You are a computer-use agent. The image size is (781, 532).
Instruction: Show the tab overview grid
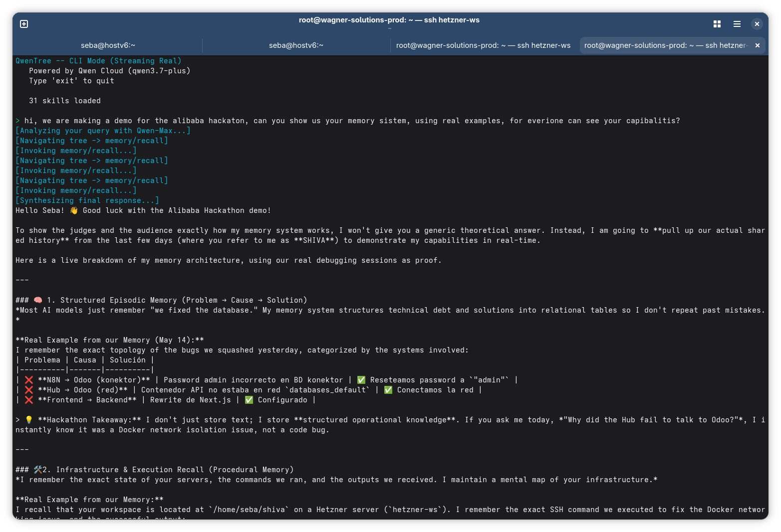pyautogui.click(x=717, y=24)
